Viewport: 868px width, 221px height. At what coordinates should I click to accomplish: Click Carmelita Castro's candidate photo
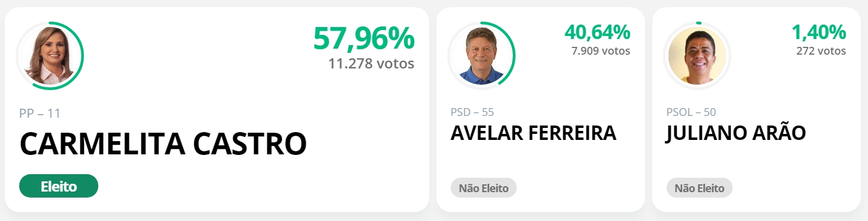click(49, 56)
